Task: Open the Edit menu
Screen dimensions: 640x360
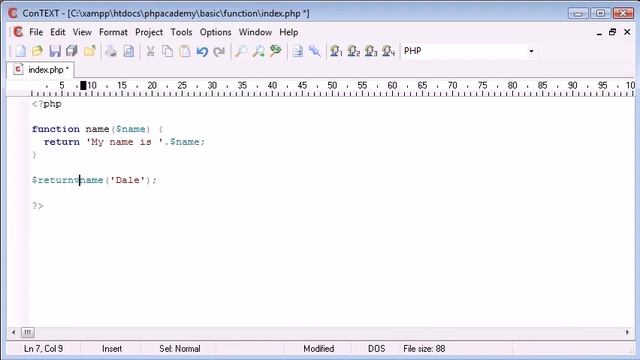Action: (x=58, y=32)
